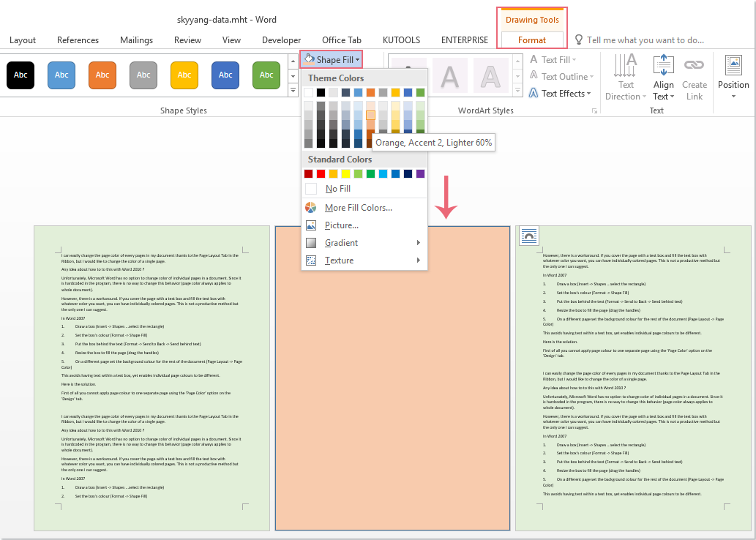Switch to the Format tab
This screenshot has width=756, height=540.
coord(532,40)
